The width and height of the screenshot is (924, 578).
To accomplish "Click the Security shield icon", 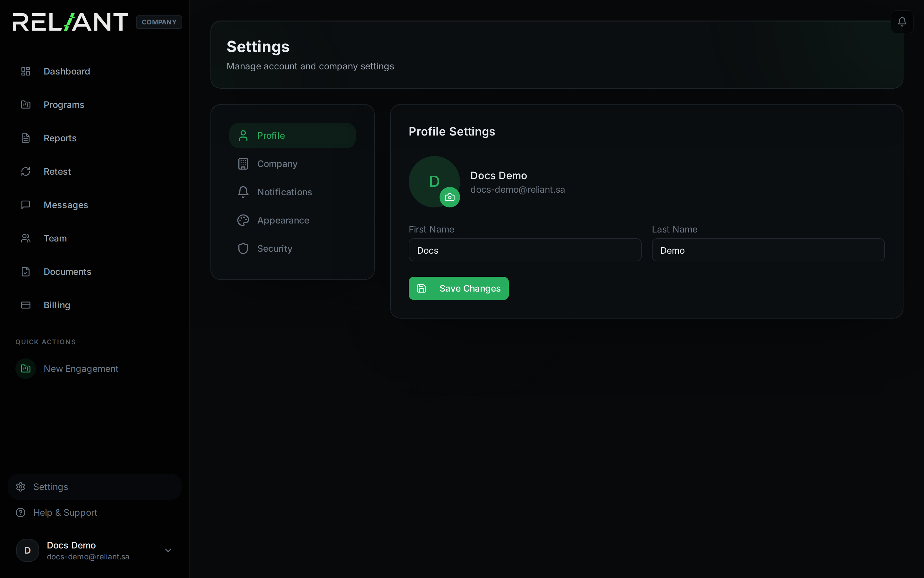I will pos(243,249).
